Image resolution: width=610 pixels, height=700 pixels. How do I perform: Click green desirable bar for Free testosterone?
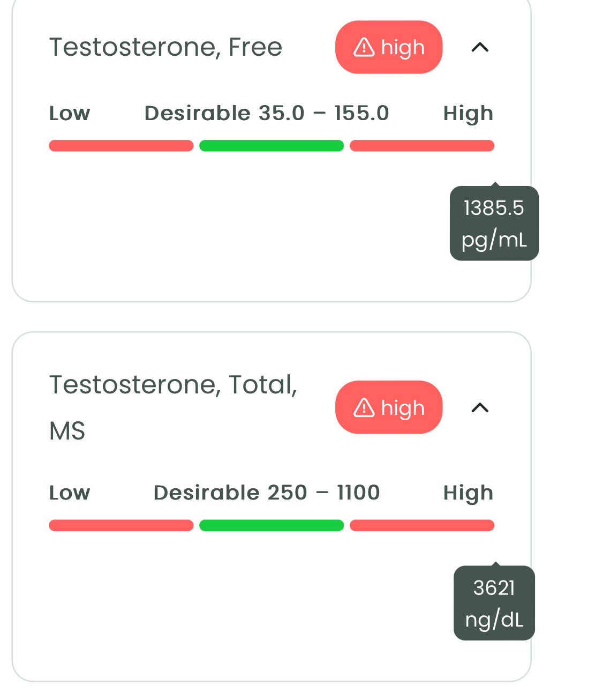tap(272, 146)
